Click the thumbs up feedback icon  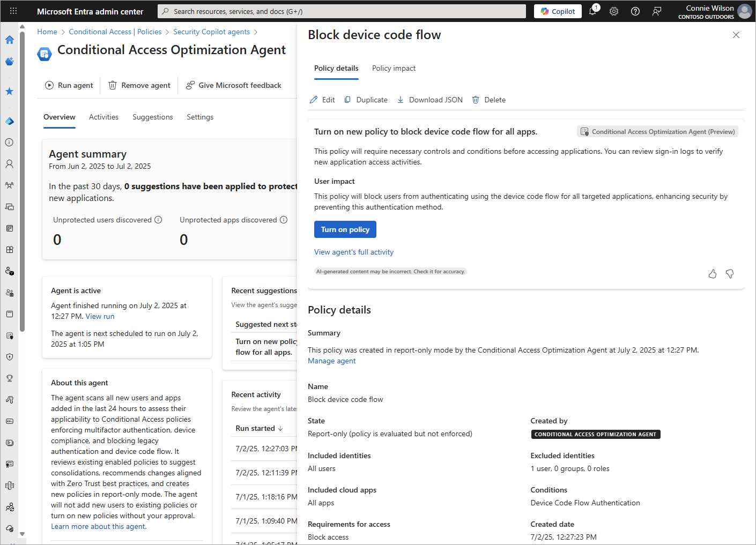click(x=713, y=274)
